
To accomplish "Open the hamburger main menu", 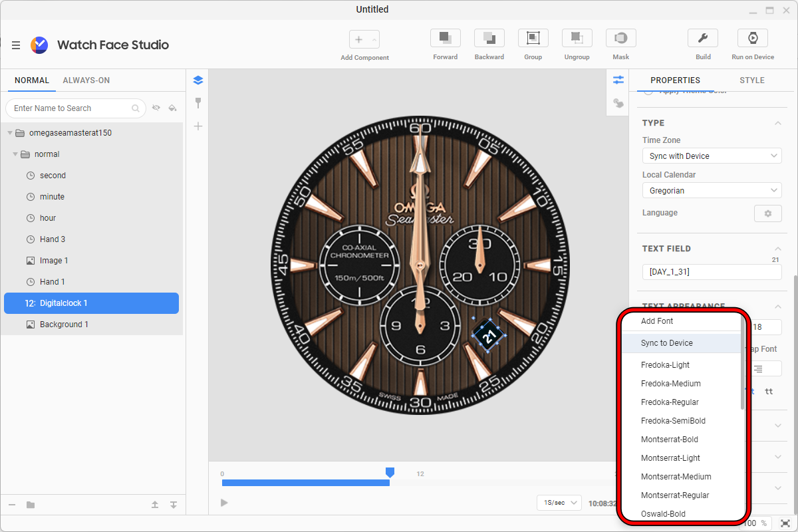I will [x=16, y=45].
